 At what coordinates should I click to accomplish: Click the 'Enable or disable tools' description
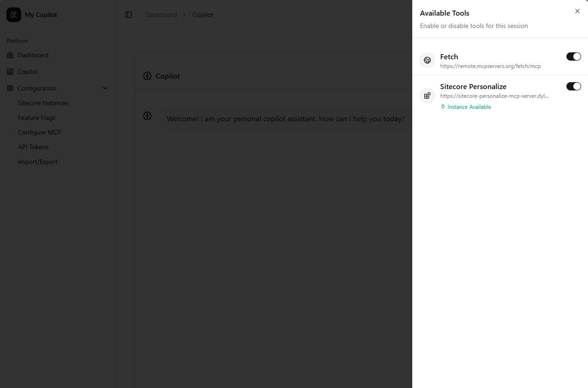point(474,26)
